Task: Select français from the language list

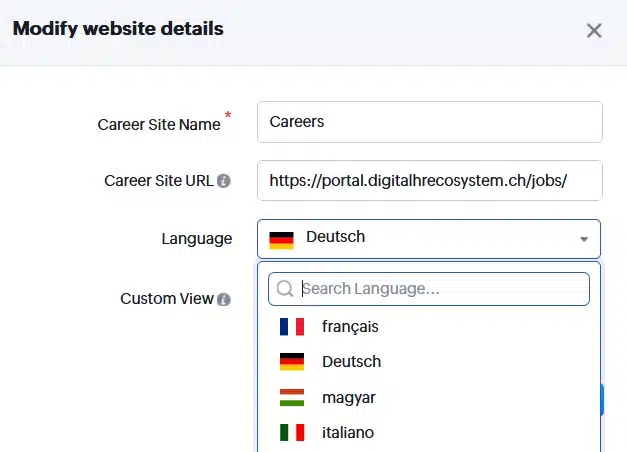Action: pyautogui.click(x=350, y=327)
